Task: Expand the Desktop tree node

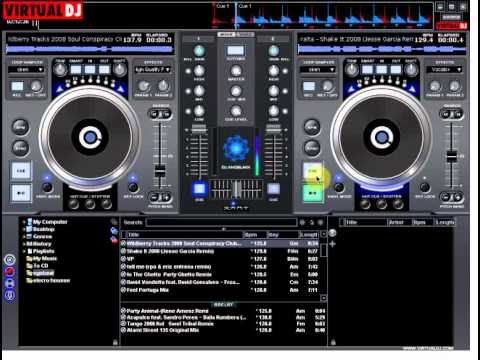Action: click(24, 229)
